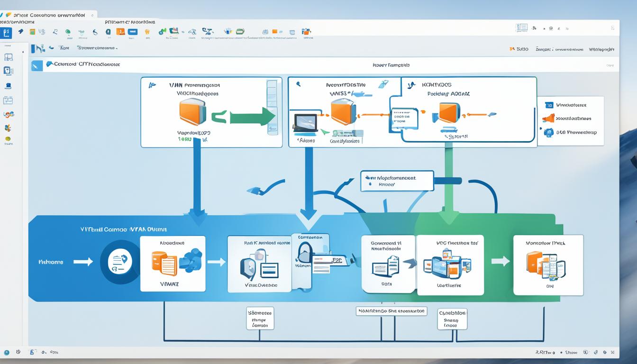Image resolution: width=637 pixels, height=364 pixels.
Task: Click the middle text link in right toolbar
Action: (559, 49)
